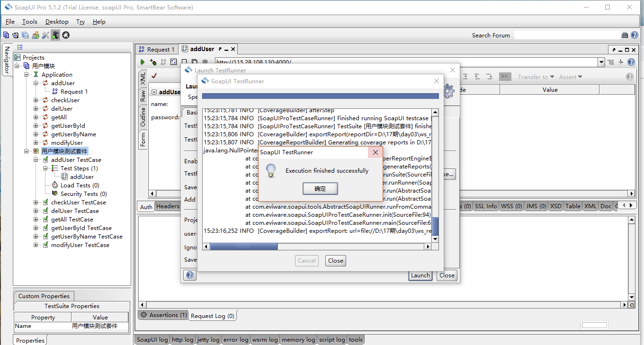This screenshot has height=345, width=644.
Task: Expand the modifyUser operation node
Action: click(x=36, y=142)
